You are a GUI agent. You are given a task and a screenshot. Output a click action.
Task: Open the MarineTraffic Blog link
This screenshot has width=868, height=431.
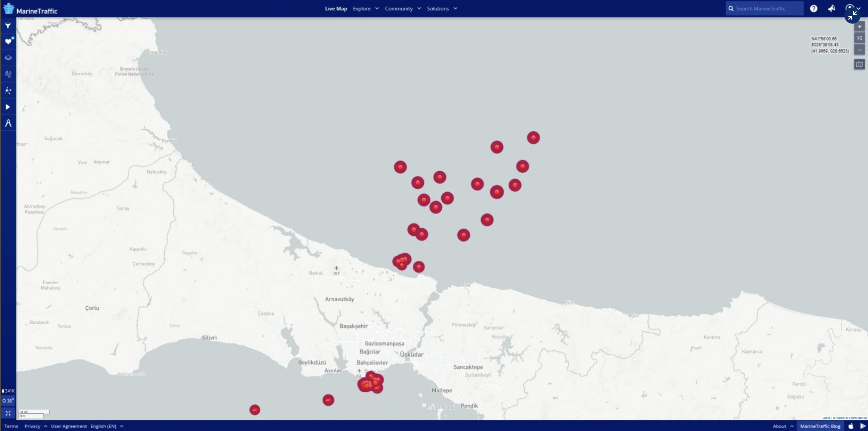tap(820, 426)
